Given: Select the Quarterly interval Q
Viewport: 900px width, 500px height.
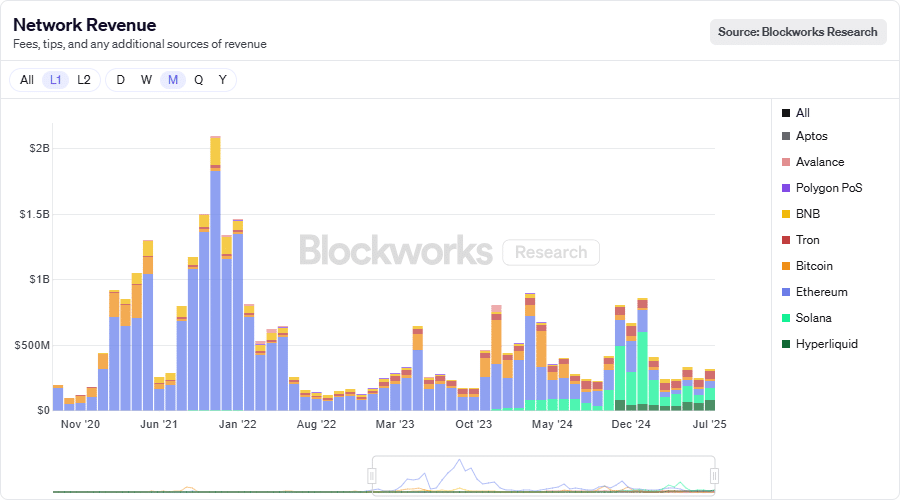Looking at the screenshot, I should click(x=199, y=80).
